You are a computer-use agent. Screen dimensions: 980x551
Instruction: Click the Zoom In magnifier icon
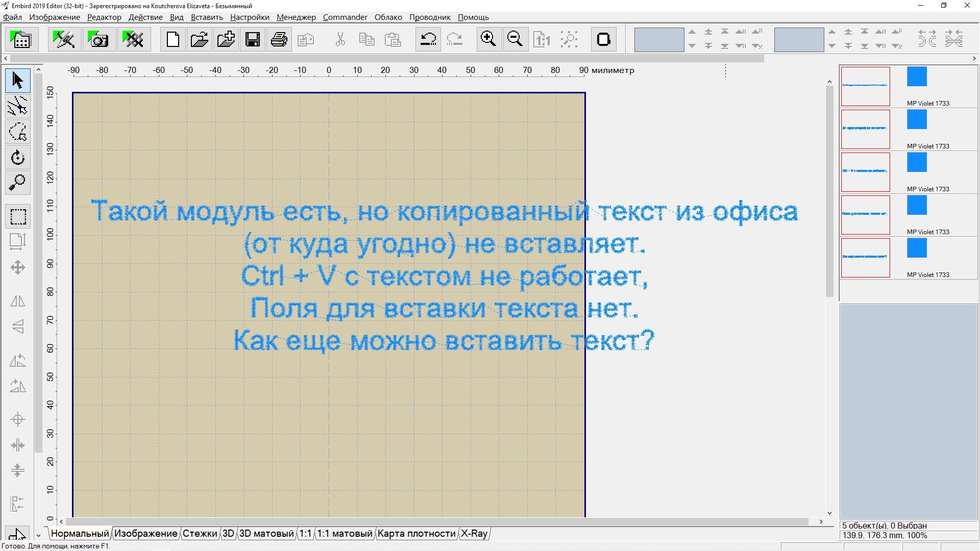point(488,39)
